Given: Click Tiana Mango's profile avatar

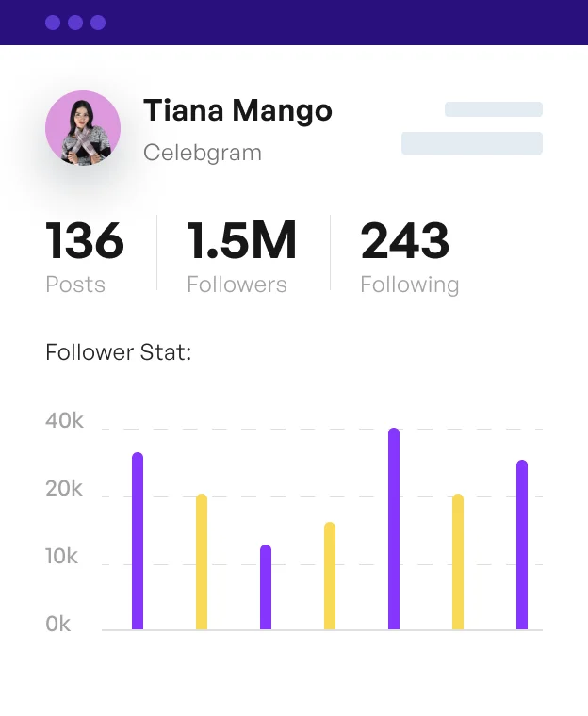Looking at the screenshot, I should [x=83, y=128].
